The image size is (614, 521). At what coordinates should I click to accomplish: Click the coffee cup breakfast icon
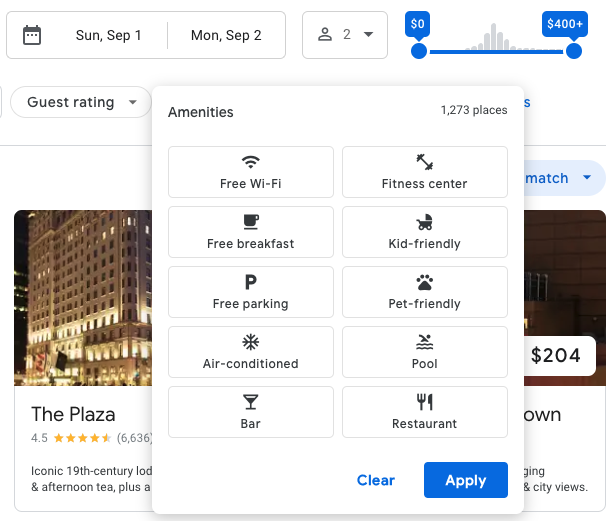(251, 222)
